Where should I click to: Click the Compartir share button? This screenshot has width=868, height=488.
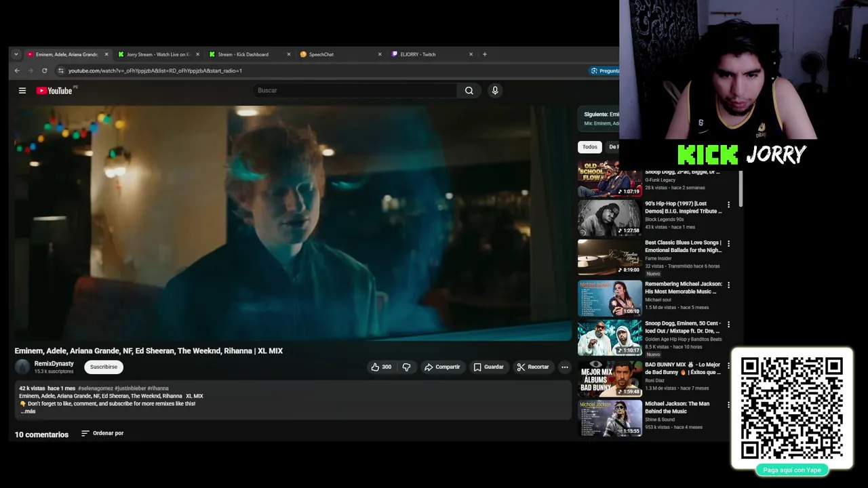[x=442, y=367]
